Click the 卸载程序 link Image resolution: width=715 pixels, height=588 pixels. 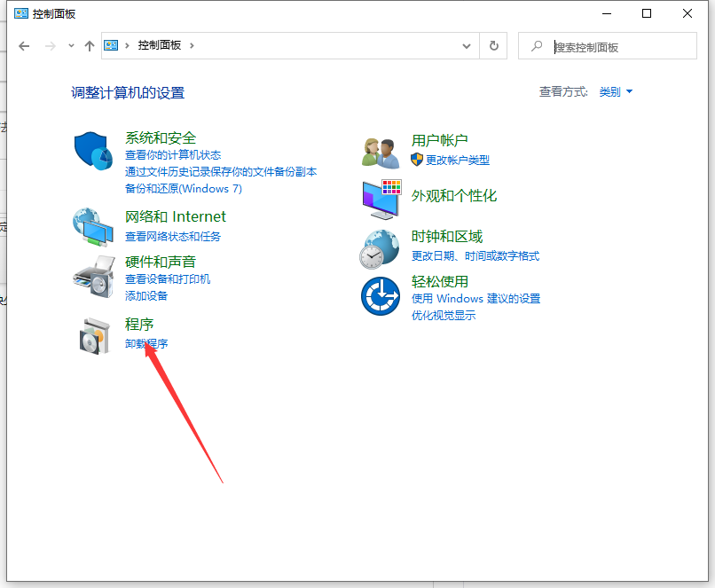pos(146,344)
